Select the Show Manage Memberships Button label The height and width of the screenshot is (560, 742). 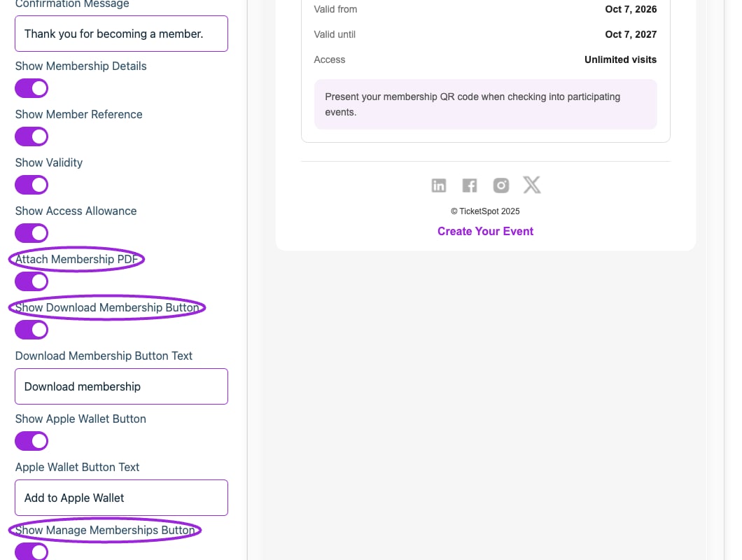click(105, 530)
